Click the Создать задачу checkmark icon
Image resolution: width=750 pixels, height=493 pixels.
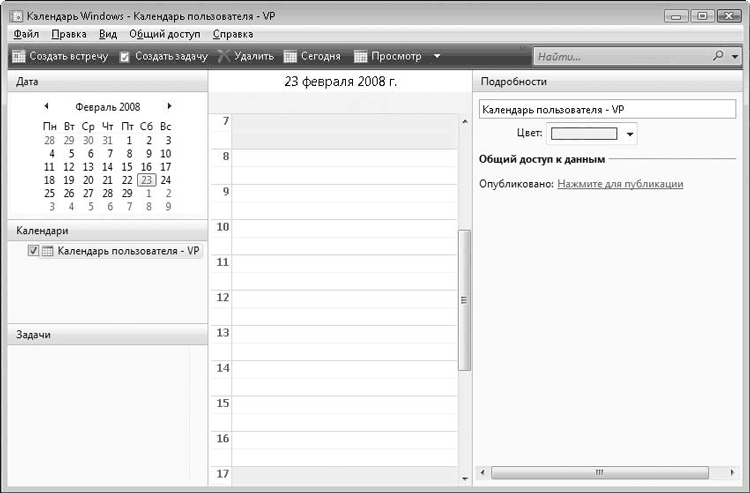tap(125, 57)
